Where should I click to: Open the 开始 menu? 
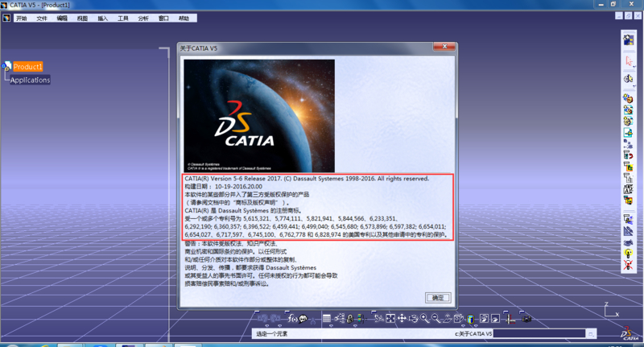22,18
